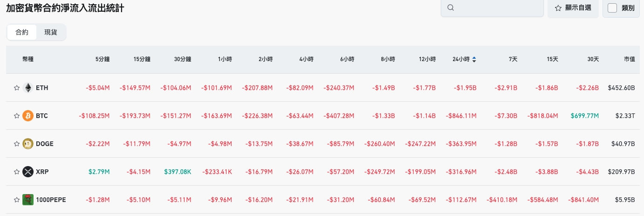Click the Bitcoin coin icon

tap(28, 116)
